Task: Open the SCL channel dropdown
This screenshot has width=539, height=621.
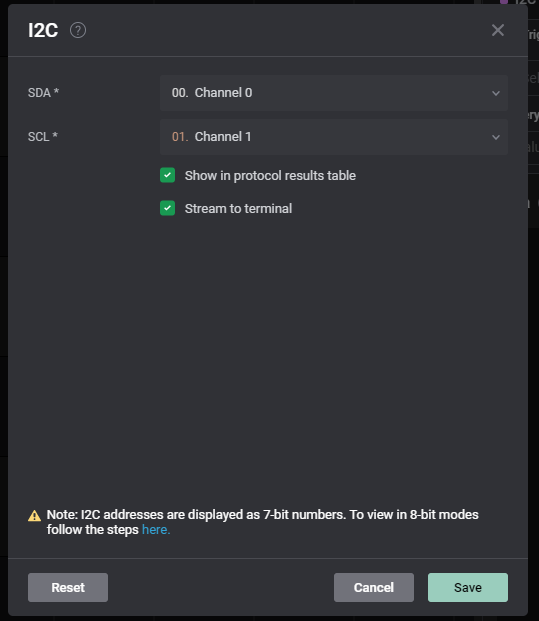Action: point(333,137)
